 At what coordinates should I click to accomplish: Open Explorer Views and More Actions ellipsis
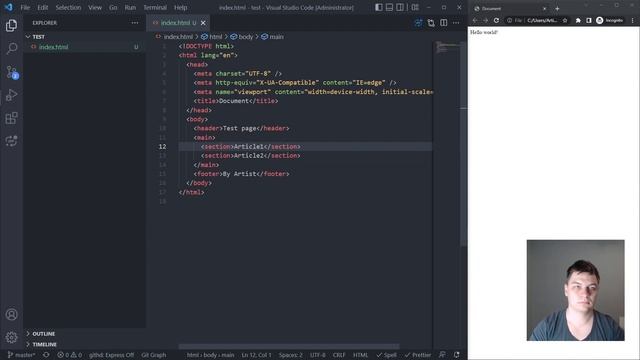tap(135, 23)
